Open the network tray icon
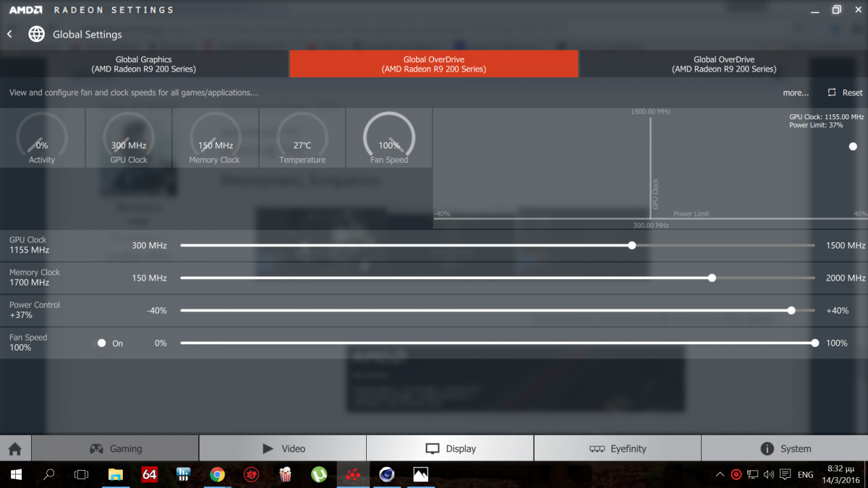 click(752, 475)
